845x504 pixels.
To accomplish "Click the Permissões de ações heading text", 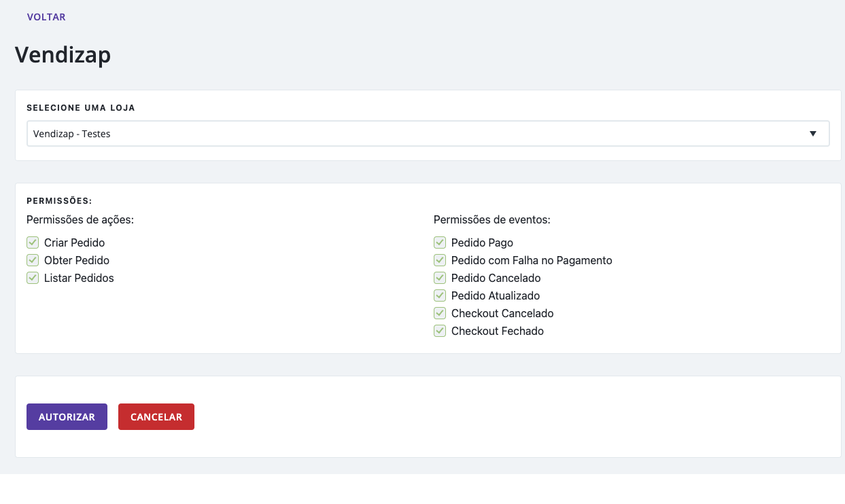I will tap(80, 220).
